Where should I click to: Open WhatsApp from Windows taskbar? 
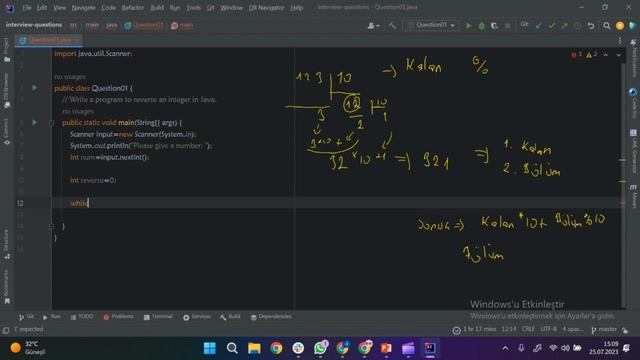[320, 348]
